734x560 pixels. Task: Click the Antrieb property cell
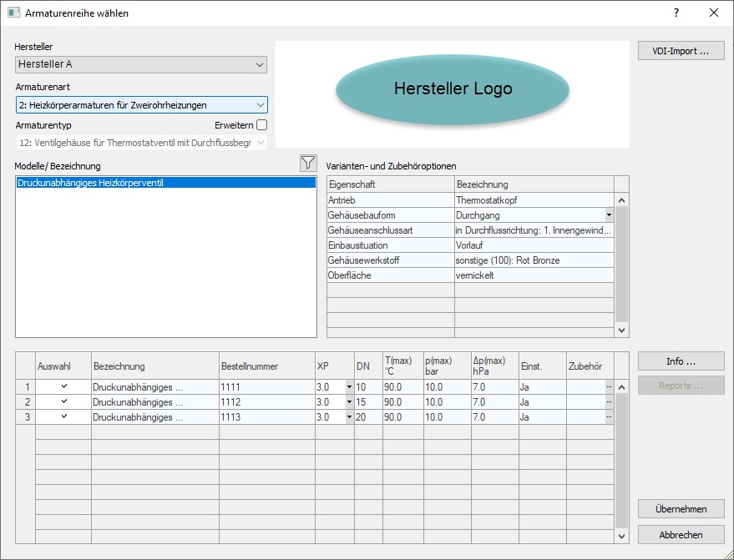tap(391, 200)
